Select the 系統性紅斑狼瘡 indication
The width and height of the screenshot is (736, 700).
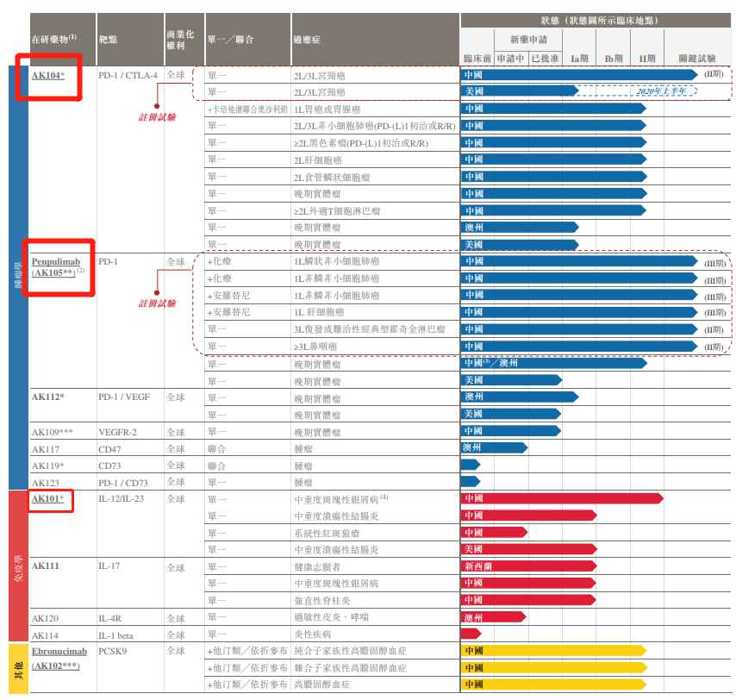click(x=327, y=533)
